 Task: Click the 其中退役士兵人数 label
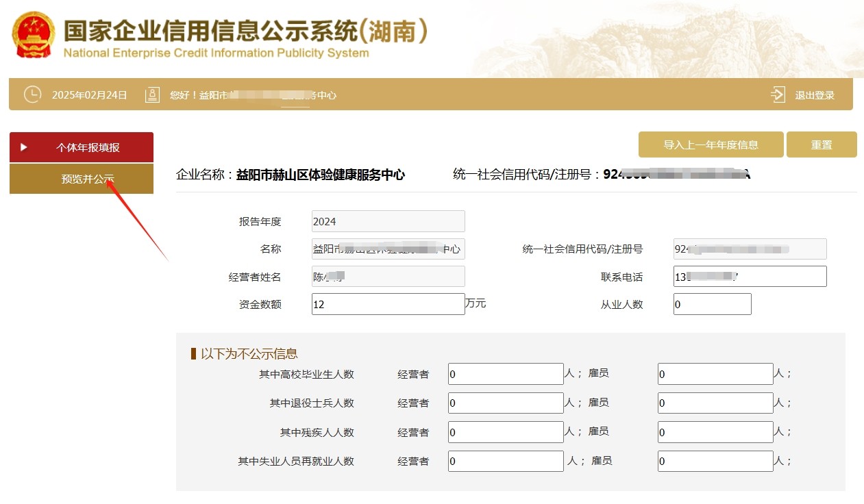(312, 403)
